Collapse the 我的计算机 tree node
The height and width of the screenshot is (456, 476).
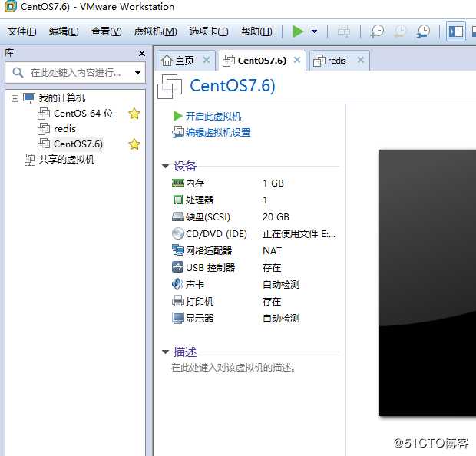click(15, 98)
